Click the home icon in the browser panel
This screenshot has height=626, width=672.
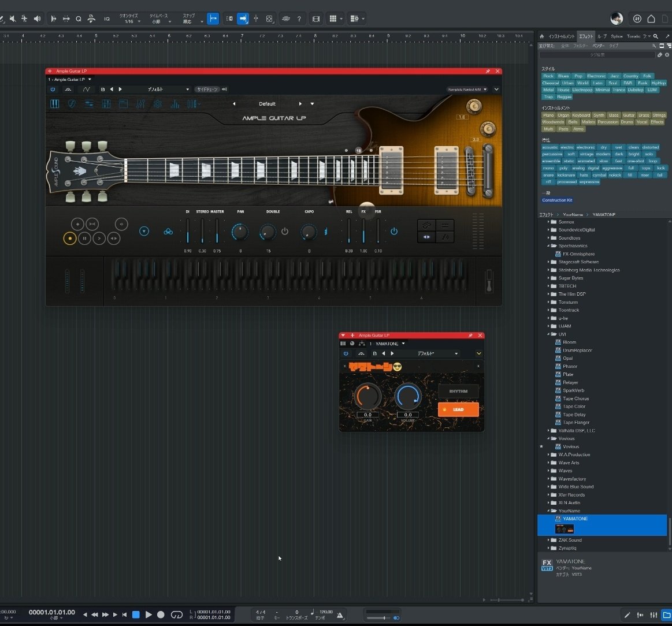[542, 36]
